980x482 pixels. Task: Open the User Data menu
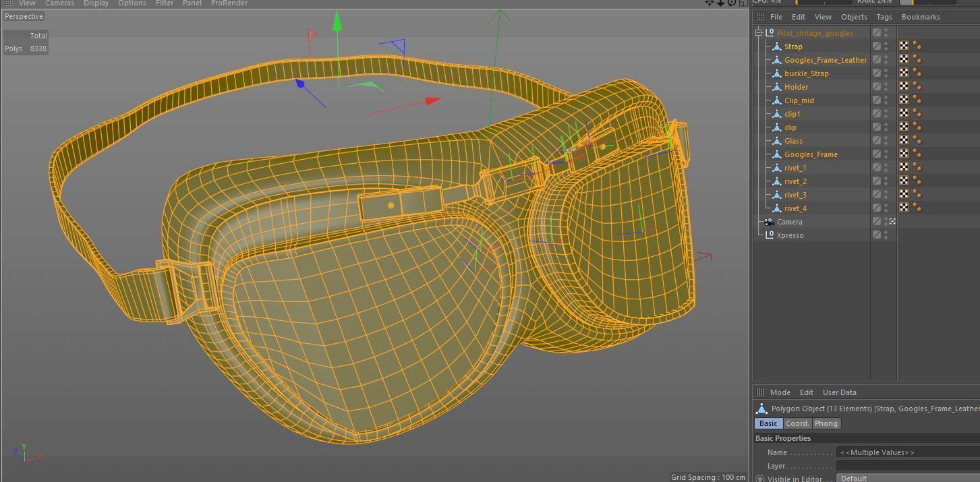840,392
